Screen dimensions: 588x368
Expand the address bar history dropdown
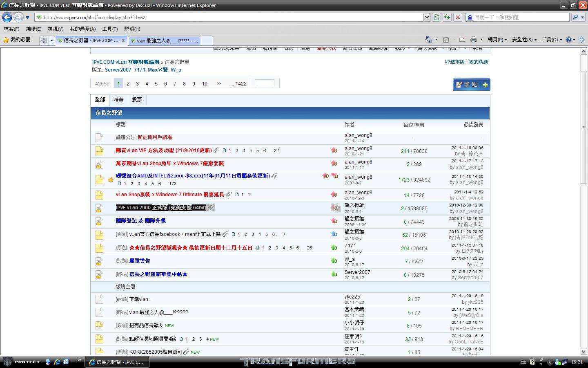pos(427,17)
